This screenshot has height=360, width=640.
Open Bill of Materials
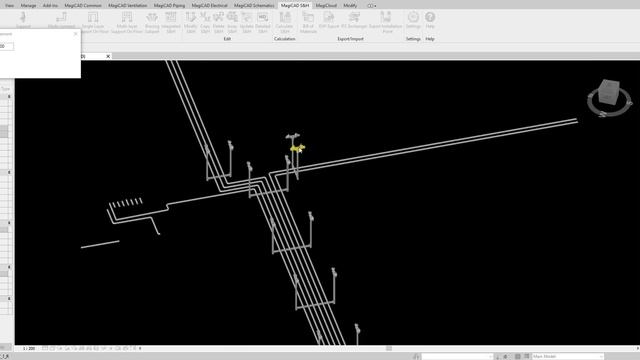[308, 22]
